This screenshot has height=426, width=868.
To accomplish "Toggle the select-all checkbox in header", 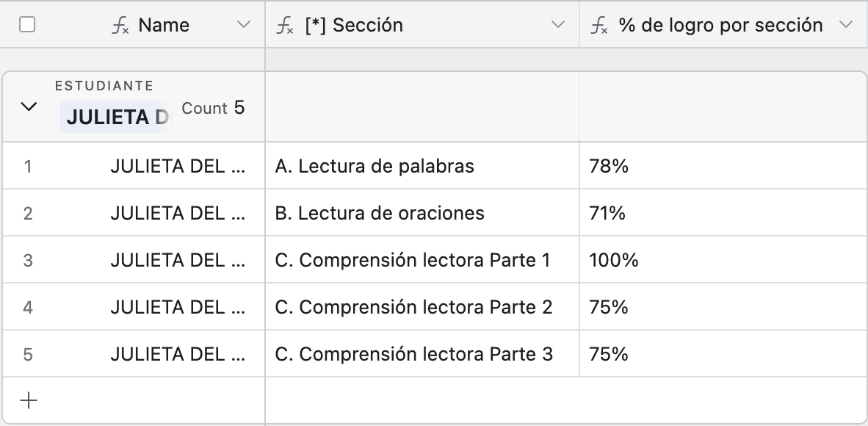I will (27, 24).
